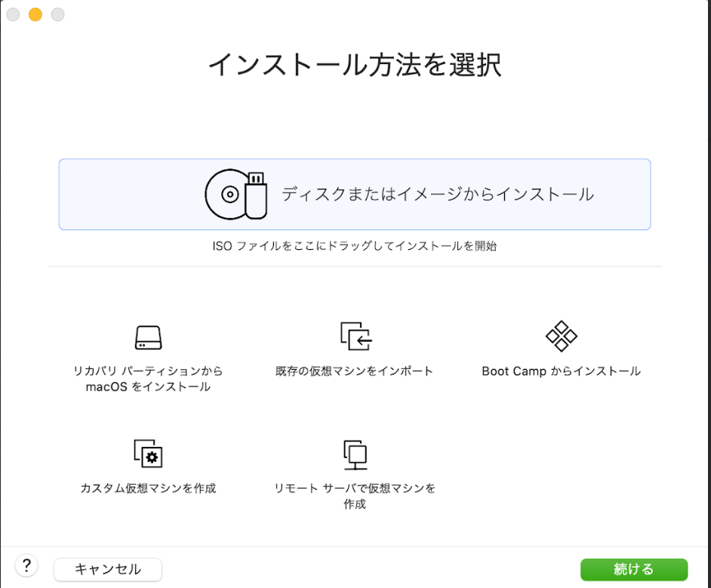Click the remote server VM icon

tap(355, 454)
